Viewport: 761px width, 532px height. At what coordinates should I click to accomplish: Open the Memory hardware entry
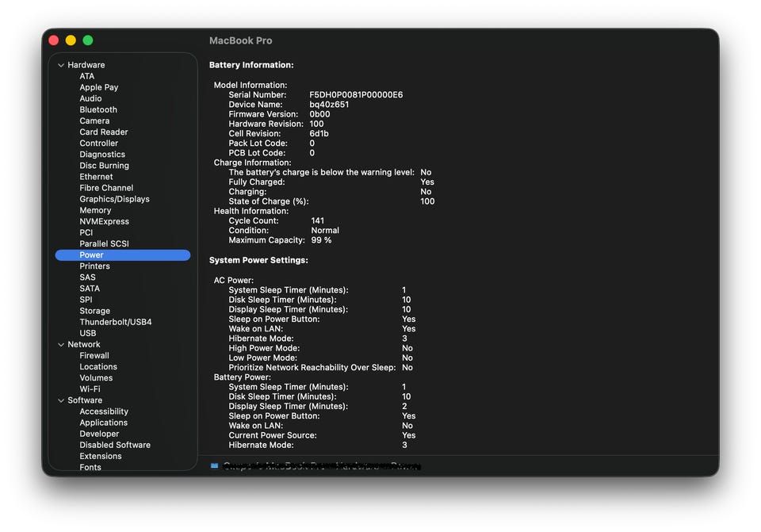tap(95, 211)
